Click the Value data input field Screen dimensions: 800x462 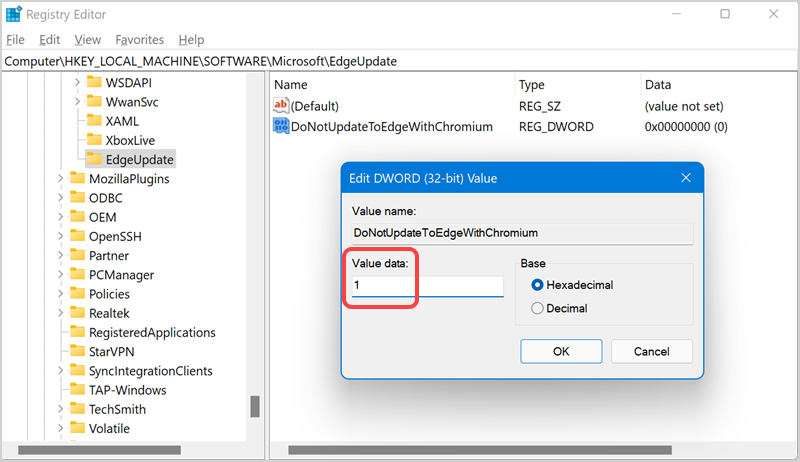[x=427, y=286]
